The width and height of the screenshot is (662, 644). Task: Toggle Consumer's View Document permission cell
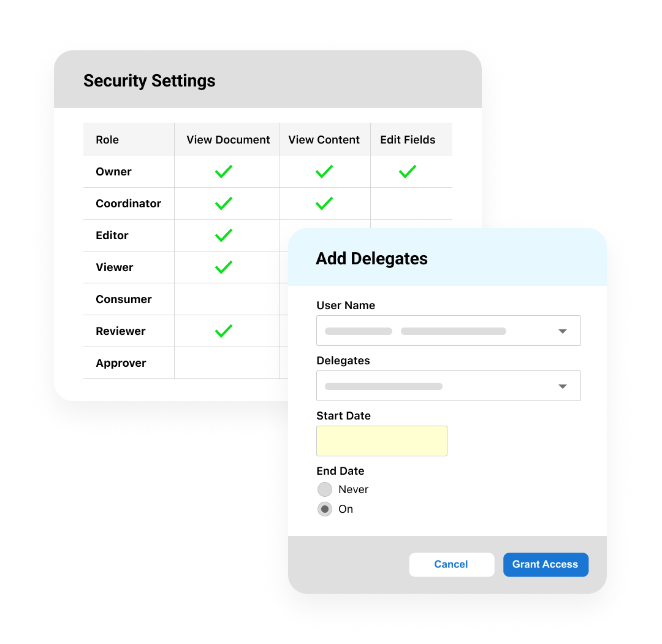[x=227, y=299]
